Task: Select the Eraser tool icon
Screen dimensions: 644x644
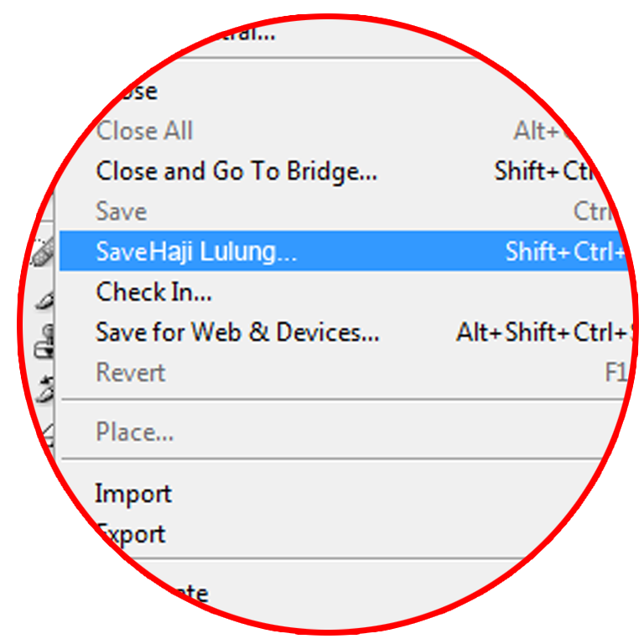Action: (x=49, y=434)
